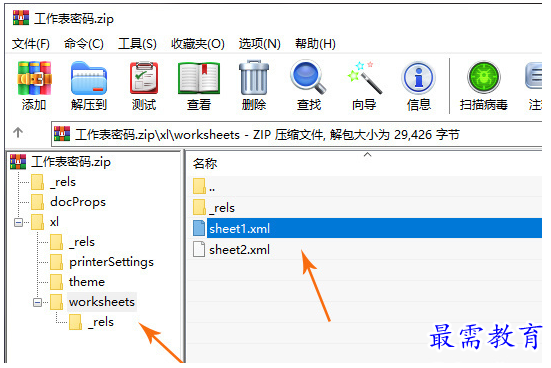Viewport: 551px width, 368px height.
Task: Click the sheet2.xml file icon
Action: click(x=199, y=250)
